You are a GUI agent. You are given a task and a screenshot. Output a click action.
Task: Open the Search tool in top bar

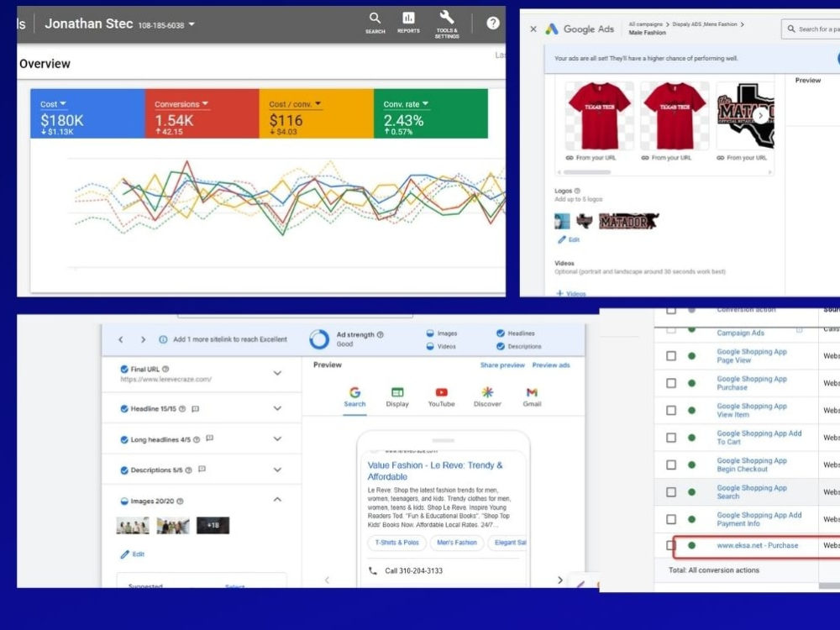click(375, 23)
